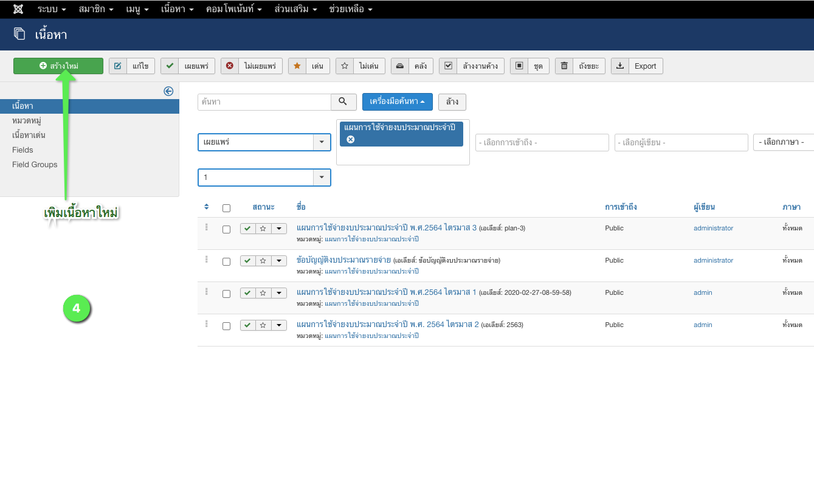Click the edit pencil toolbar icon

tap(118, 66)
